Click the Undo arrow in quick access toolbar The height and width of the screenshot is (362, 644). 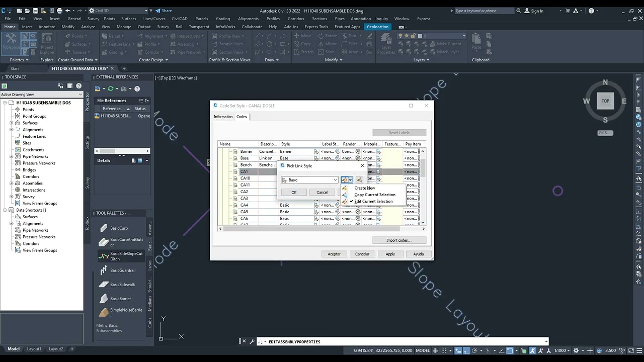[68, 11]
